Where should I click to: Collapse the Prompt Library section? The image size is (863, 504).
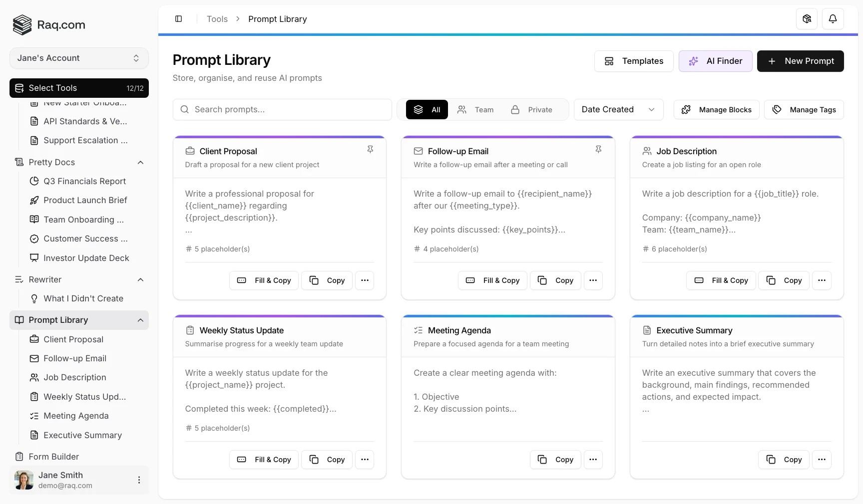(140, 320)
